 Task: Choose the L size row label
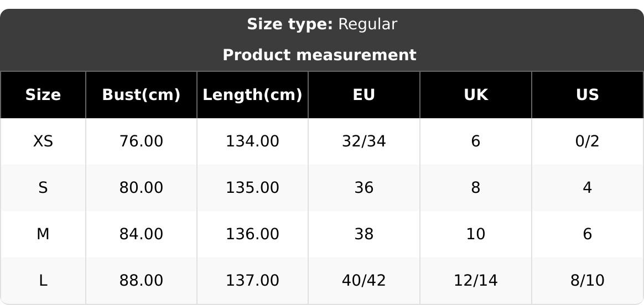coord(43,281)
